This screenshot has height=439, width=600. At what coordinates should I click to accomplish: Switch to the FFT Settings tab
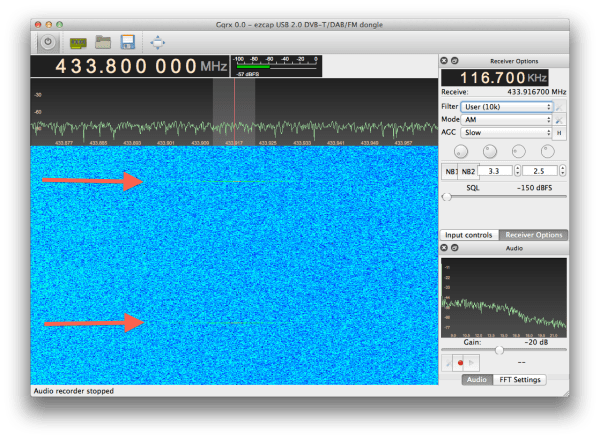520,380
